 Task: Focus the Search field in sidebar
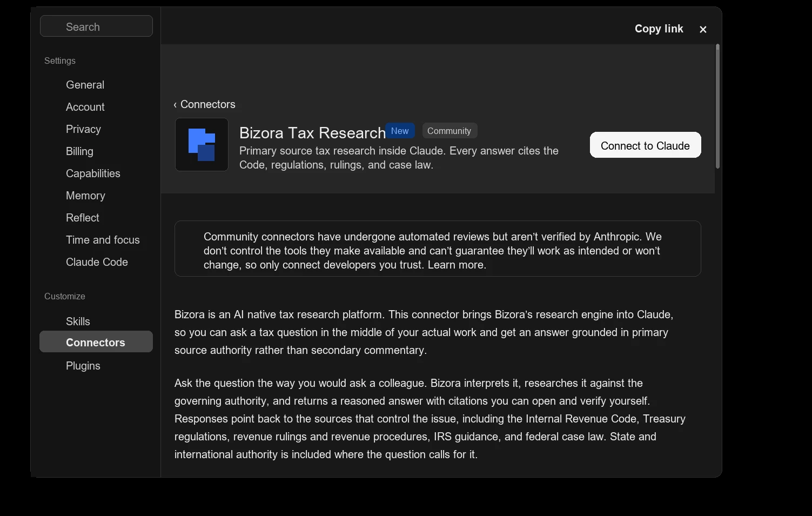pos(96,26)
